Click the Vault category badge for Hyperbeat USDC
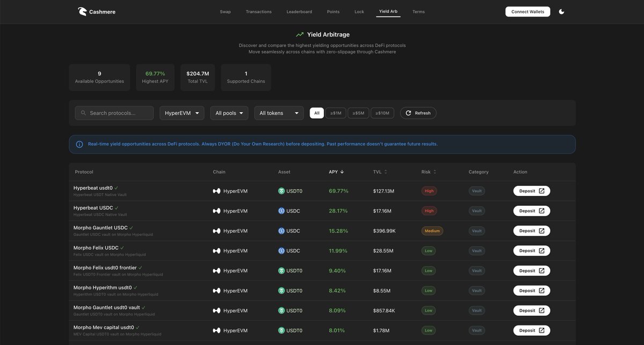 [x=477, y=211]
